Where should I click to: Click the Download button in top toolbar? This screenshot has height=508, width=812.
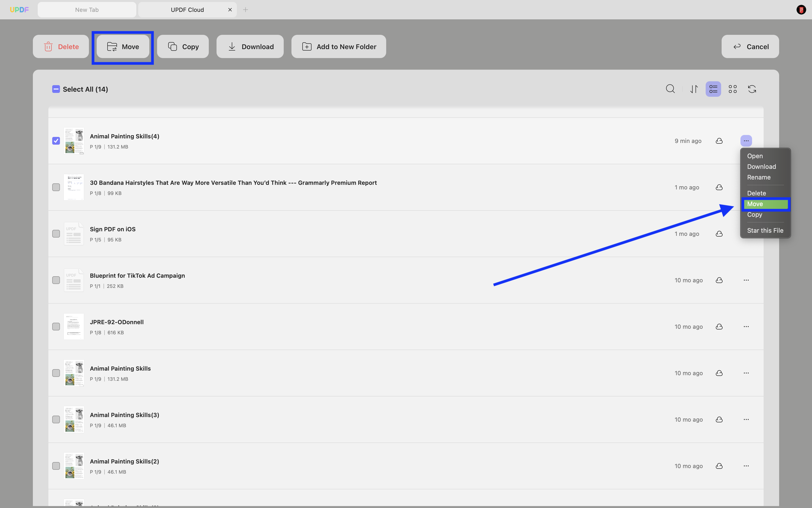[250, 46]
